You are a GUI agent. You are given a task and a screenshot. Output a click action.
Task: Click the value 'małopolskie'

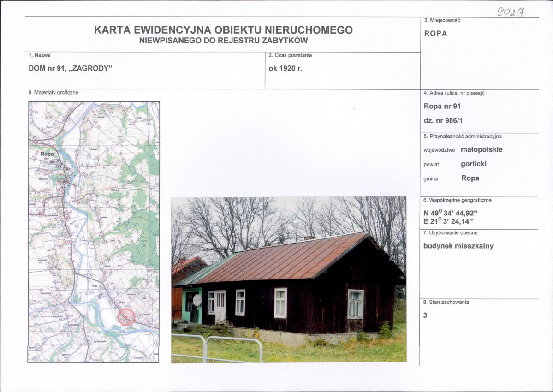(482, 149)
